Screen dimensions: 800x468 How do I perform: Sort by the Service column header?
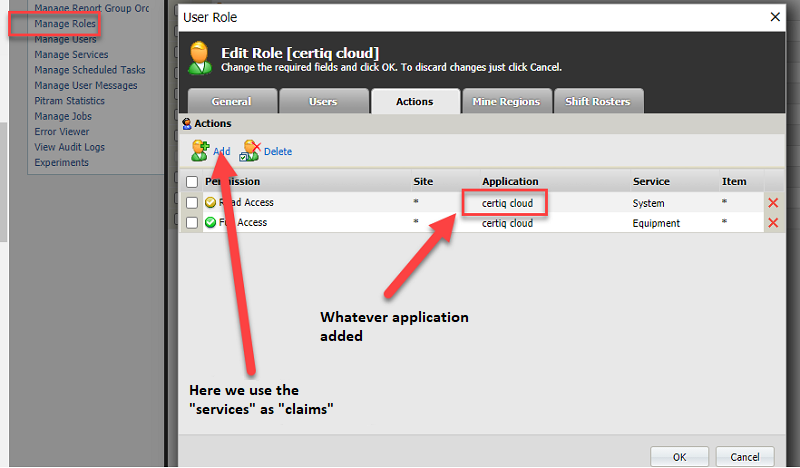651,181
